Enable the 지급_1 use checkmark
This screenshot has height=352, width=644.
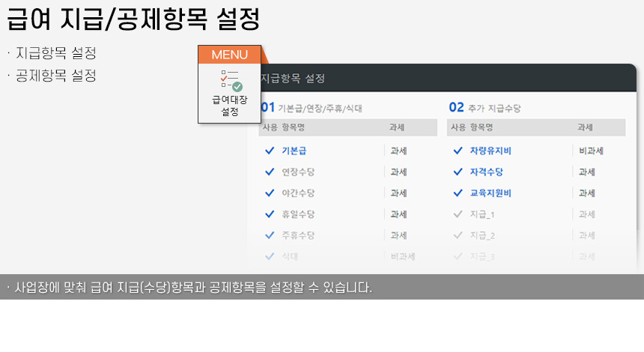pyautogui.click(x=458, y=214)
